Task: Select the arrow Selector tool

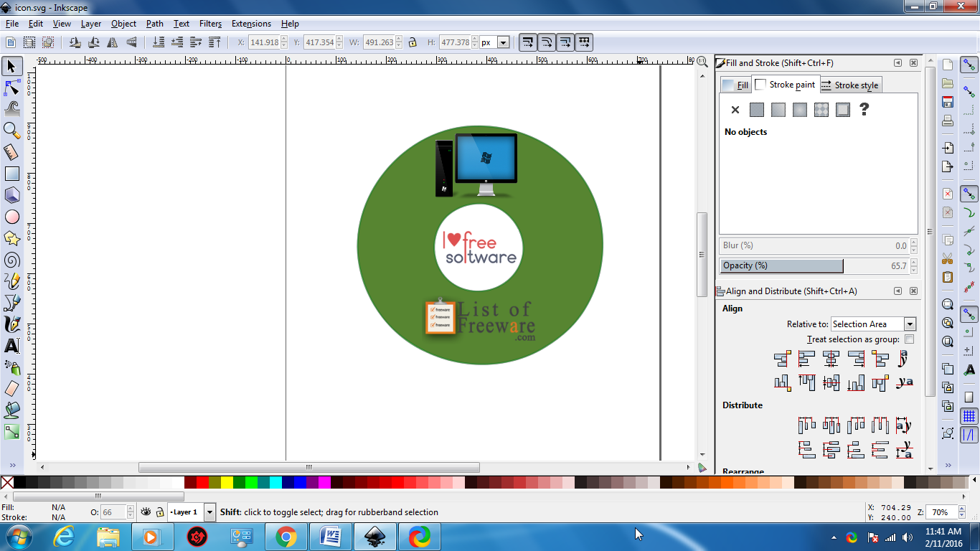Action: pos(11,66)
